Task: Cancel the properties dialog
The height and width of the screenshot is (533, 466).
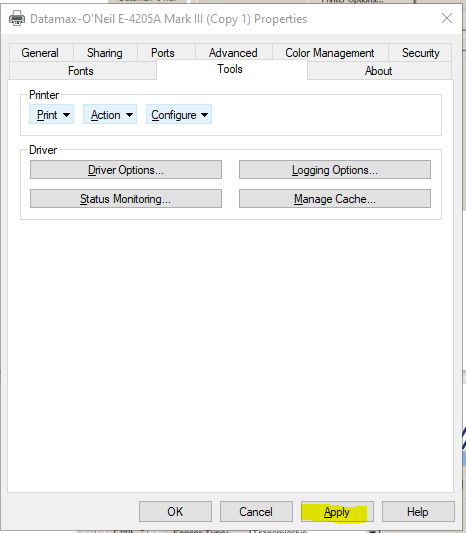Action: (256, 512)
